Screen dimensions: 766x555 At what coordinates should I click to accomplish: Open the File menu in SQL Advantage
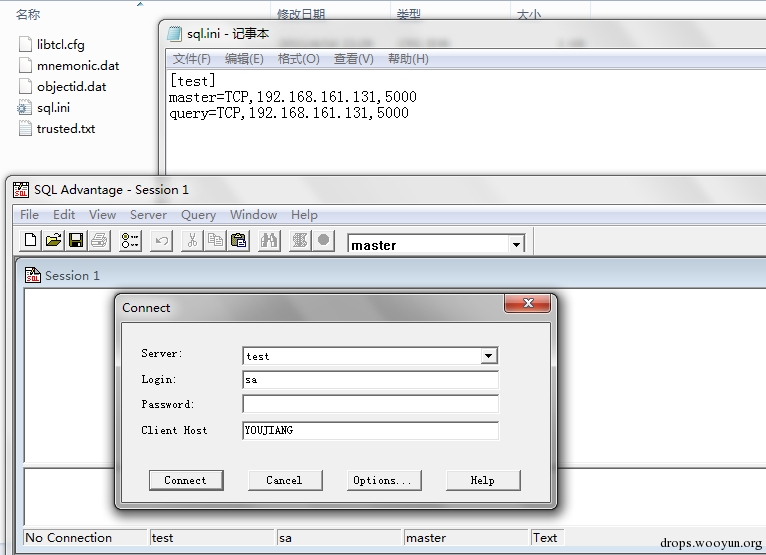pyautogui.click(x=29, y=214)
